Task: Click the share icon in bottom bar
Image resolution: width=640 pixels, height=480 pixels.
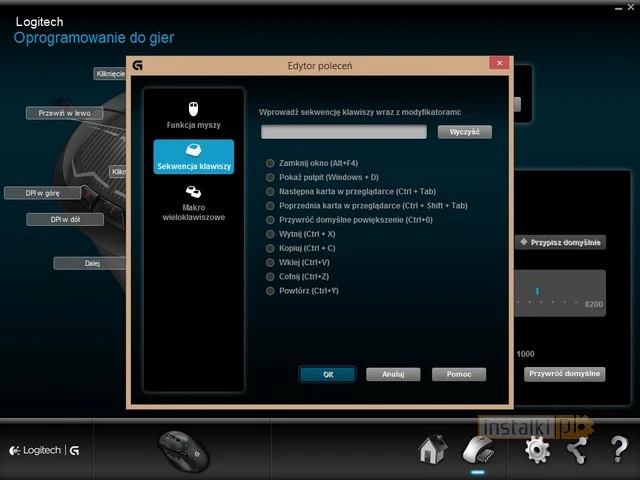Action: (577, 450)
